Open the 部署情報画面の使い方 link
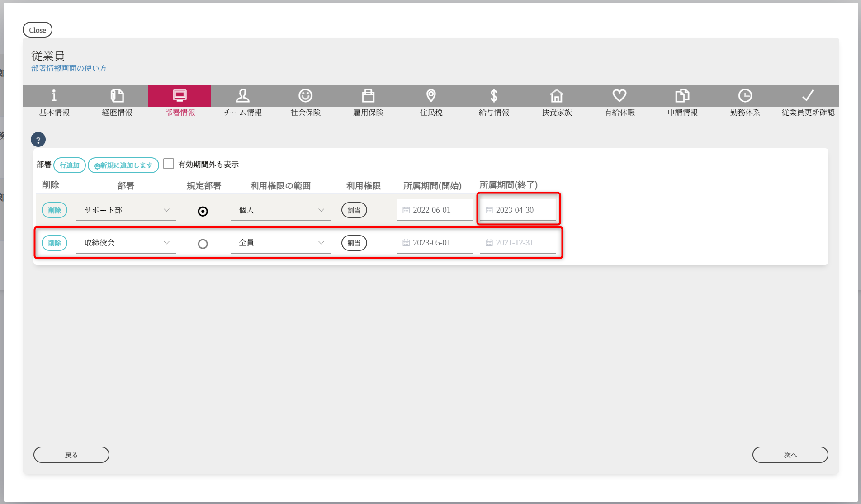The height and width of the screenshot is (504, 861). pyautogui.click(x=69, y=68)
